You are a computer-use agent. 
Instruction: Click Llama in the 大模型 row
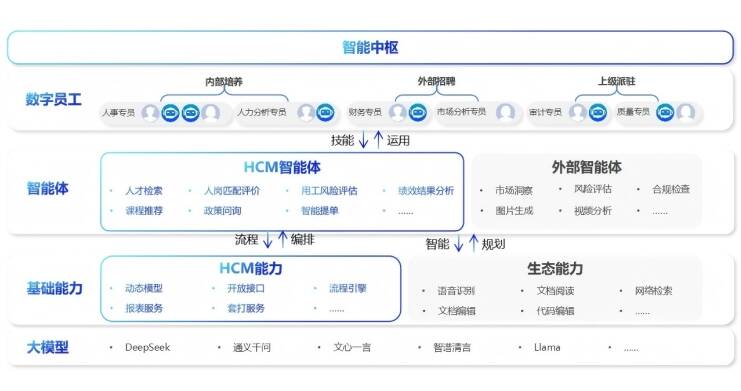pyautogui.click(x=547, y=348)
